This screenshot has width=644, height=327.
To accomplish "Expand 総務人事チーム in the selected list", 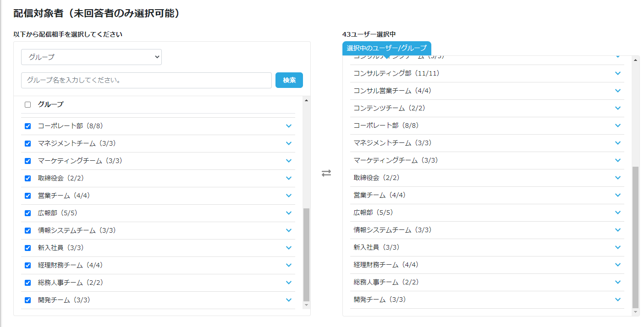I will [x=618, y=282].
